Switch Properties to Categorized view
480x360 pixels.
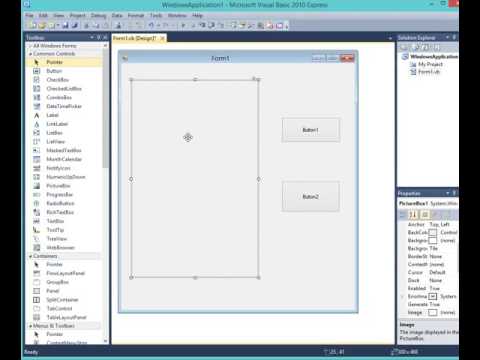tap(403, 214)
